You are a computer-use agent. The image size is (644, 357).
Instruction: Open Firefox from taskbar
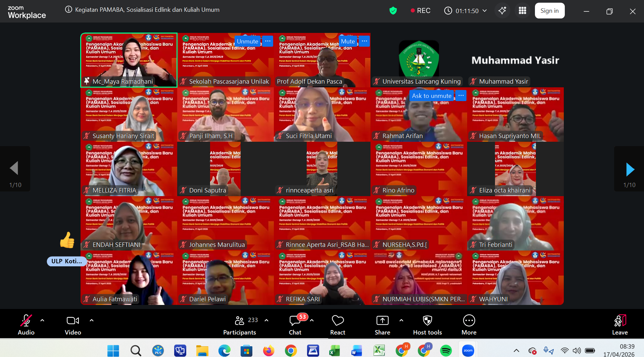pos(268,351)
